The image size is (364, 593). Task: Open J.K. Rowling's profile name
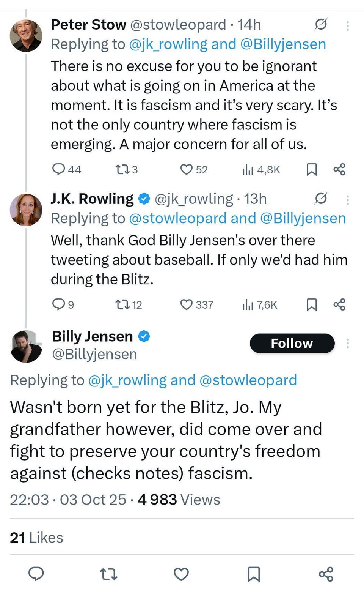tap(92, 199)
